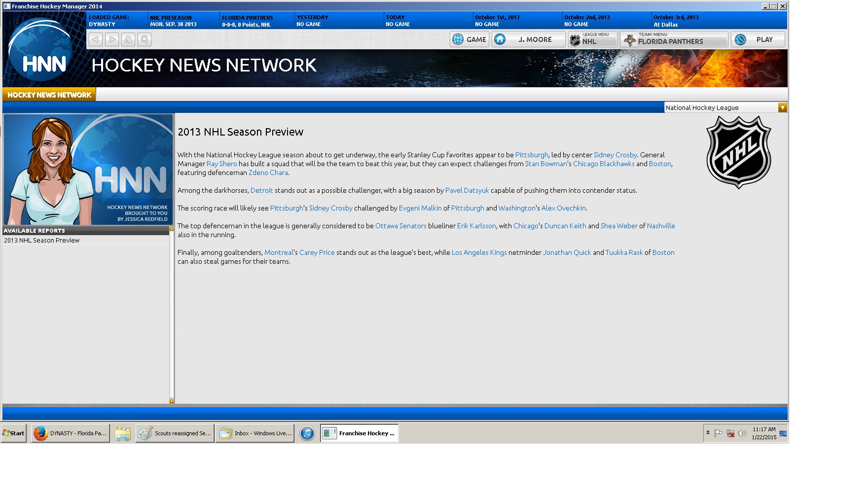Follow the Montreal team link
This screenshot has height=488, width=868.
(x=279, y=252)
